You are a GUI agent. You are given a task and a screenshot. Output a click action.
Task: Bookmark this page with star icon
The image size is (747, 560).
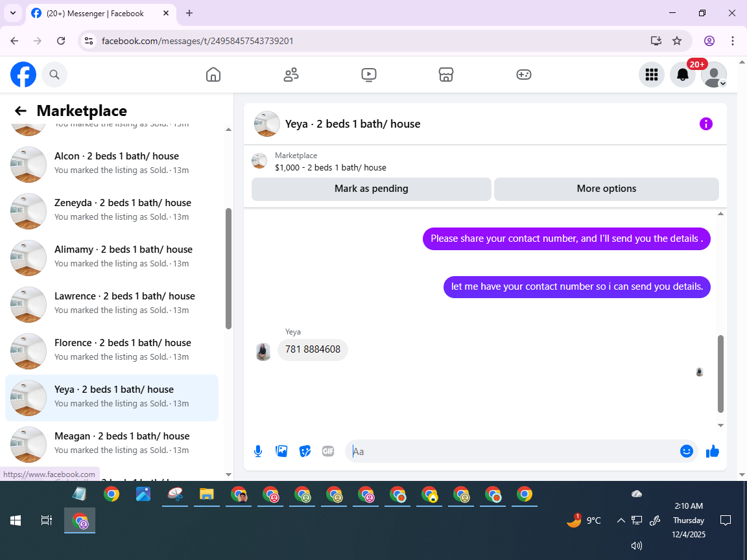pos(677,41)
